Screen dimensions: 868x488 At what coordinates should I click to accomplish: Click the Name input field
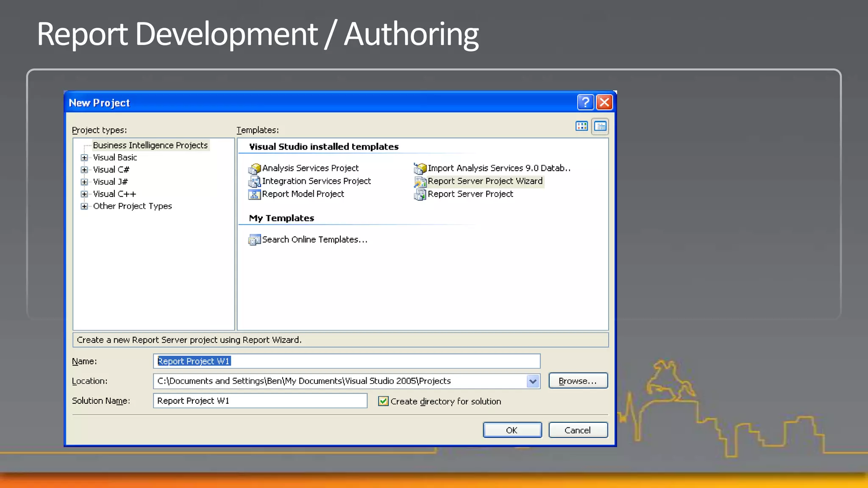click(347, 361)
